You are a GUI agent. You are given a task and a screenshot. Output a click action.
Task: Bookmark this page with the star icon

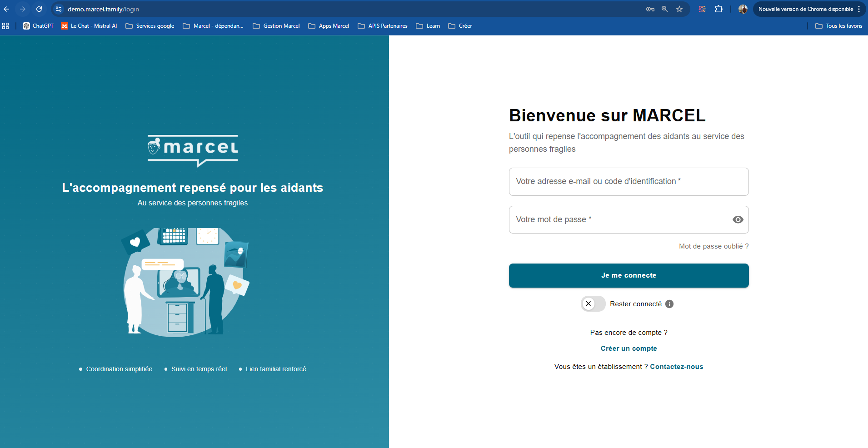tap(679, 9)
